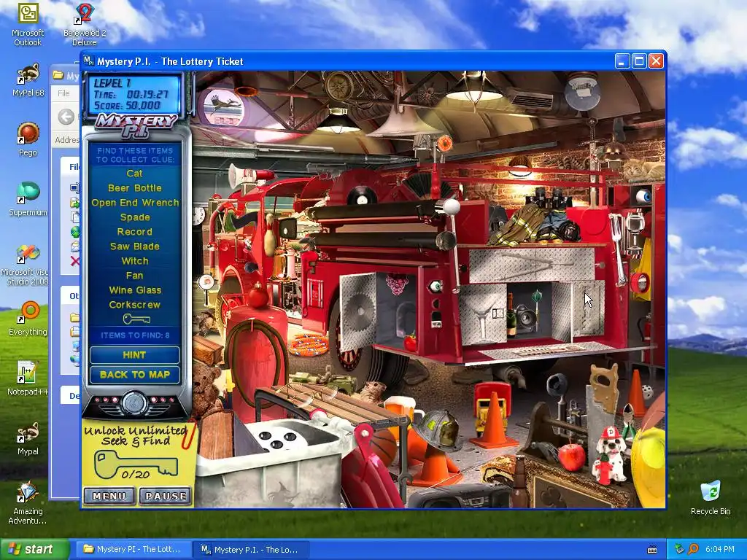Click the binoculars atop the fire truck
The width and height of the screenshot is (747, 560).
548,197
